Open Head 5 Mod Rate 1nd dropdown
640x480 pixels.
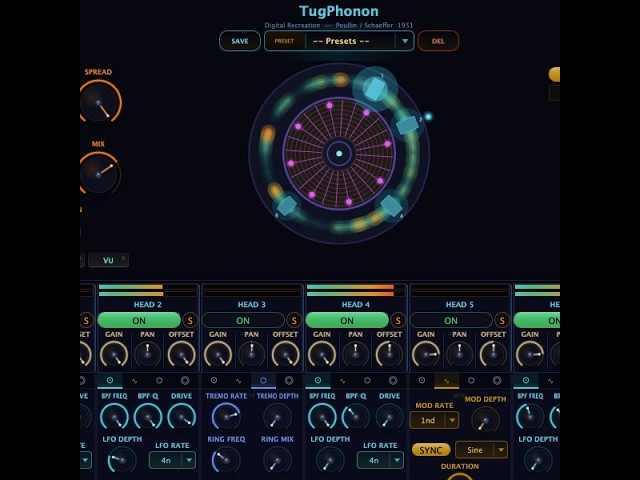point(434,420)
